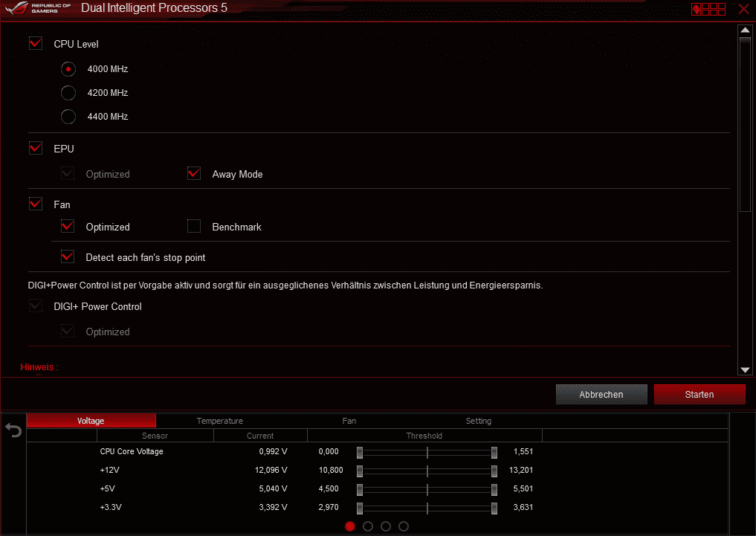Select the 4200 MHz option
Viewport: 756px width, 536px height.
tap(68, 92)
